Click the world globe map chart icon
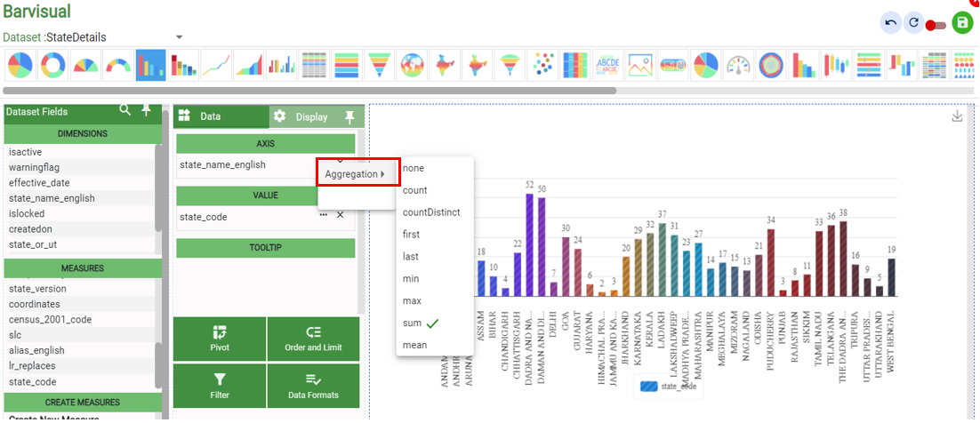This screenshot has height=423, width=980. point(410,65)
